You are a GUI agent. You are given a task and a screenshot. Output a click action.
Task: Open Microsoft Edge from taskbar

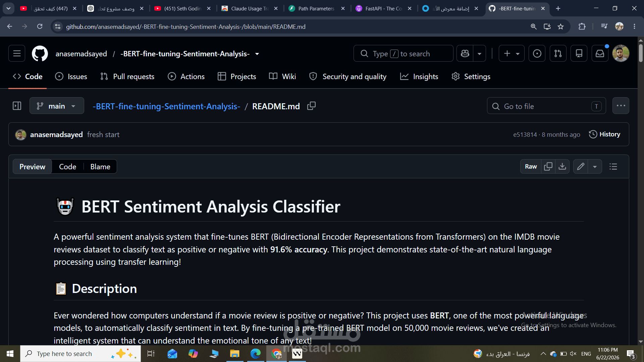pos(256,354)
